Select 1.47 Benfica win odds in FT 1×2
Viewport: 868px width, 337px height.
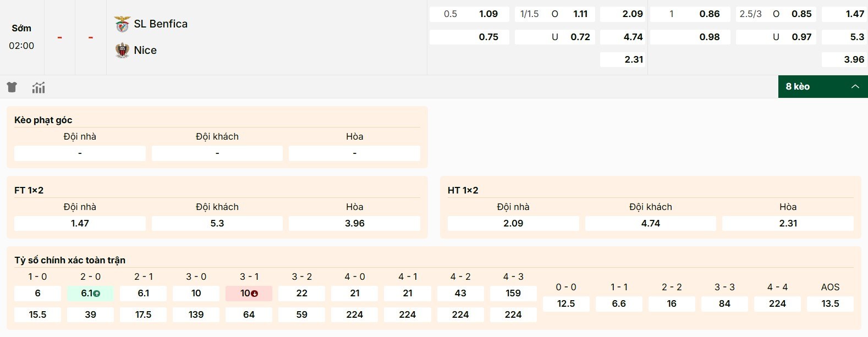80,223
